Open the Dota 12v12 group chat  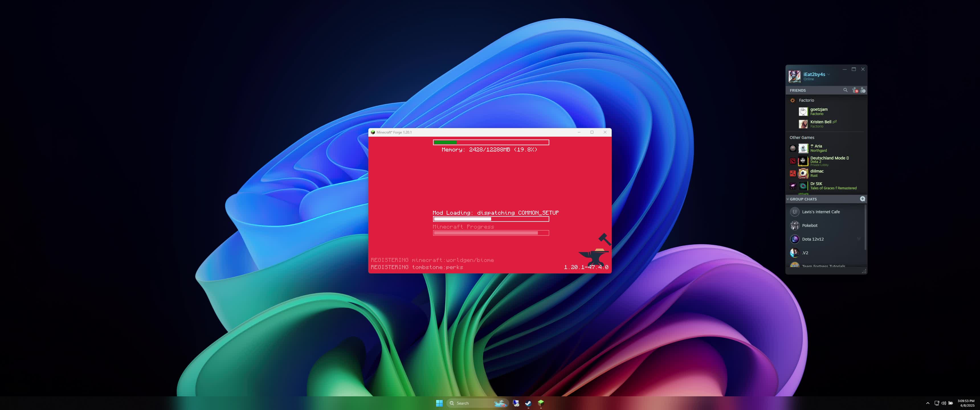pos(812,239)
